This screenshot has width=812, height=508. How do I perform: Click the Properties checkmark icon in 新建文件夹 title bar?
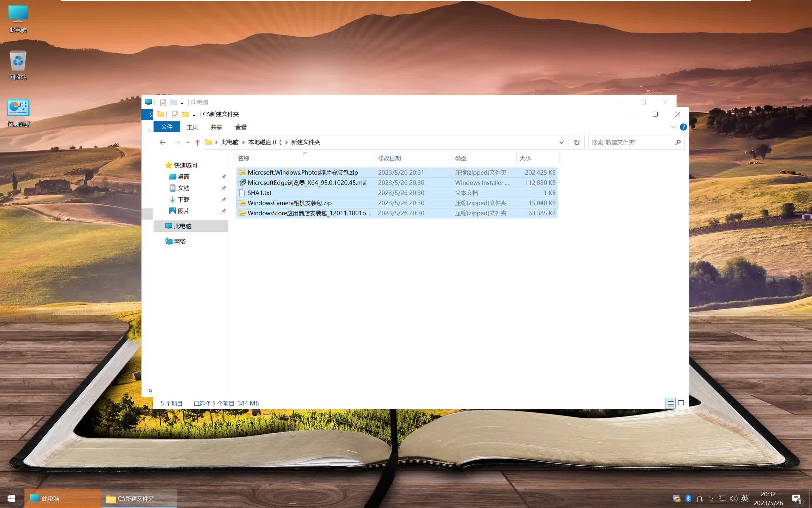tap(175, 114)
